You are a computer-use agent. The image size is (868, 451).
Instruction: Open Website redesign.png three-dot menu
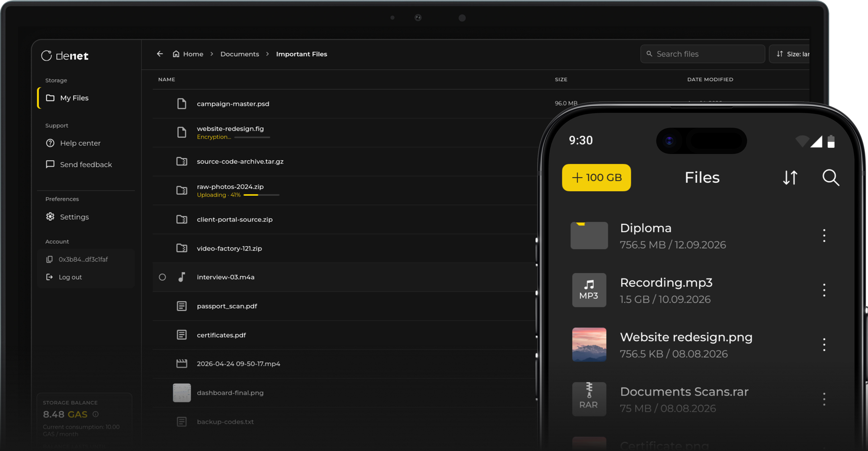824,345
